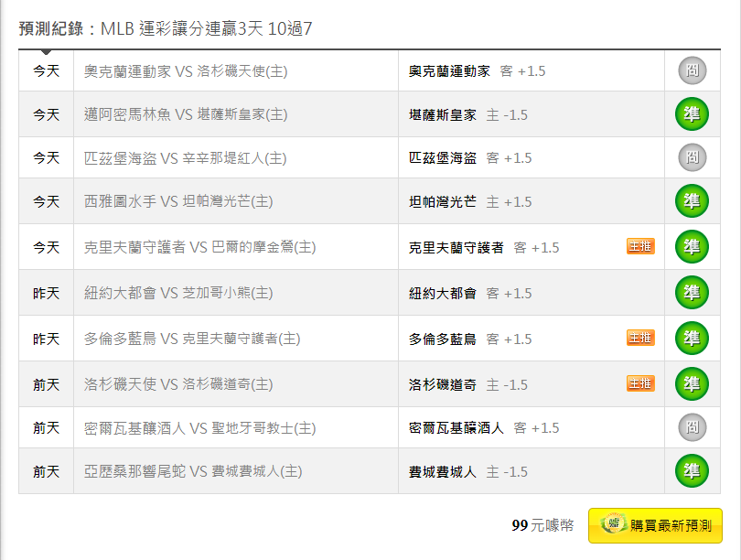
Task: Click the 購買最新預測 button
Action: click(x=655, y=525)
